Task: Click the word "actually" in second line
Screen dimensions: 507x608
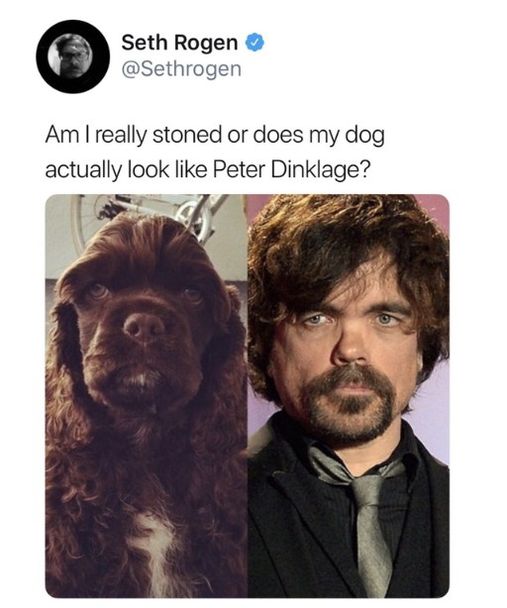Action: 83,170
